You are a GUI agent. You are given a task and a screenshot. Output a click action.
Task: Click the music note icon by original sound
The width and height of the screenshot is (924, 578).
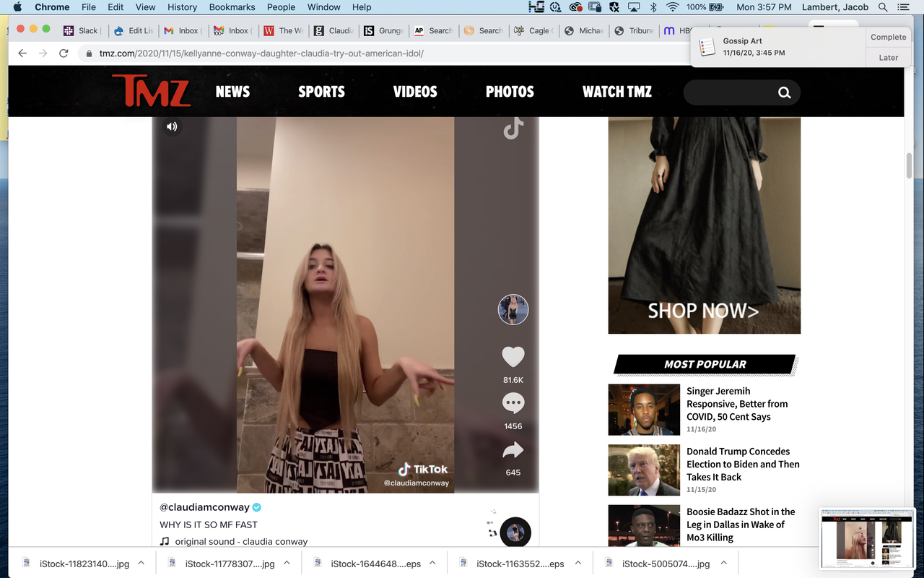pos(165,541)
